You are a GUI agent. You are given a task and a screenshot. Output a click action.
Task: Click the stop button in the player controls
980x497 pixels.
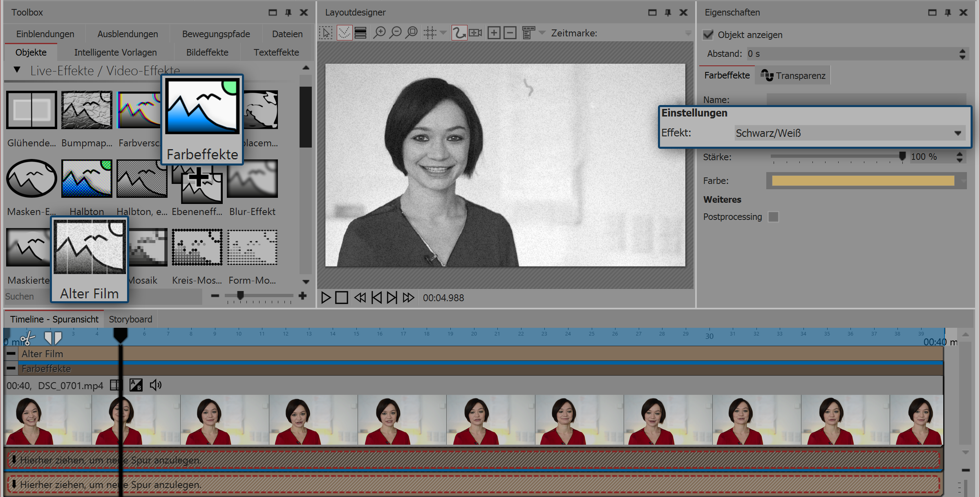(342, 298)
